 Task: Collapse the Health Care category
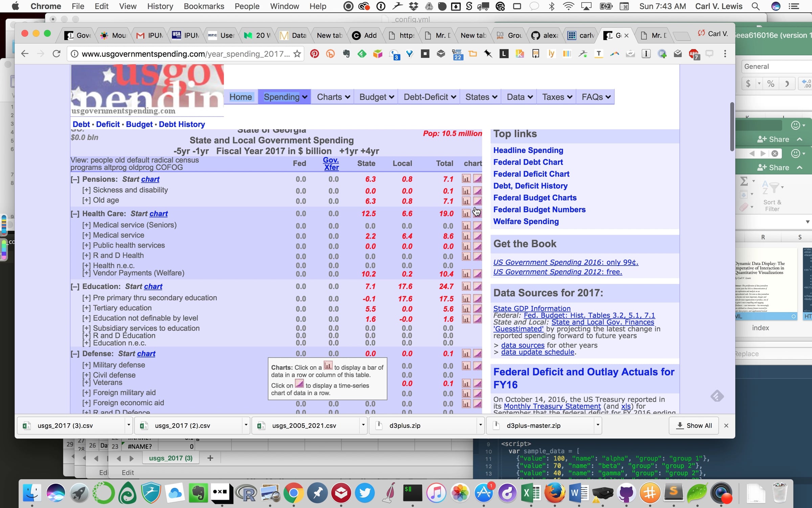click(75, 214)
